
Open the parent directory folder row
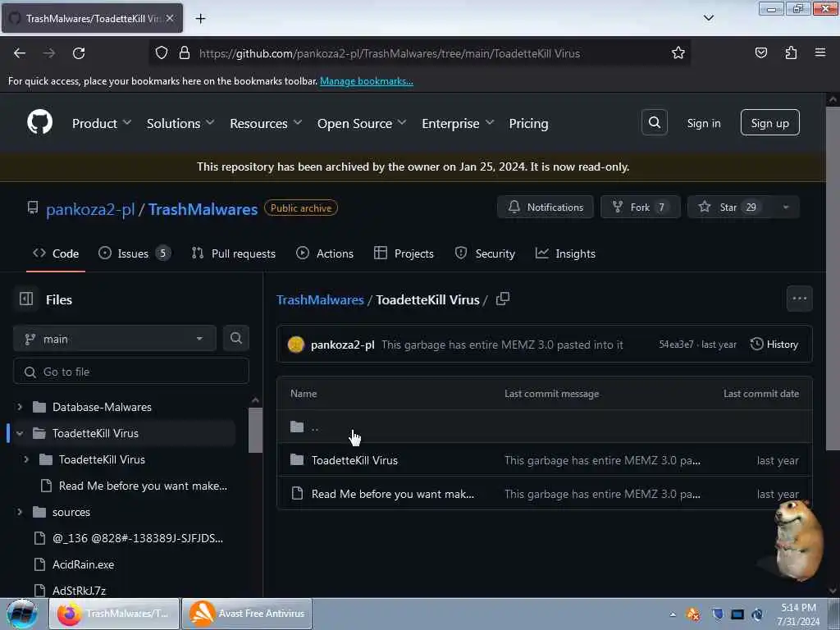(x=545, y=427)
